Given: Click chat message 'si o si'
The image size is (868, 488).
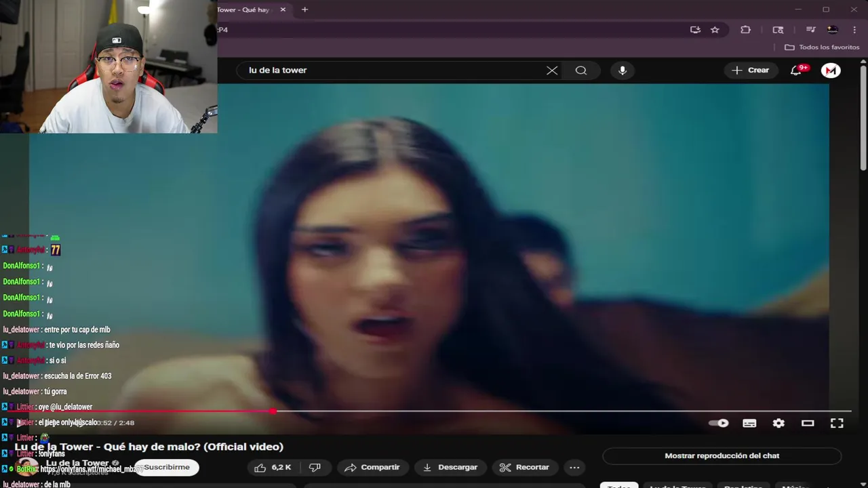Looking at the screenshot, I should [58, 361].
